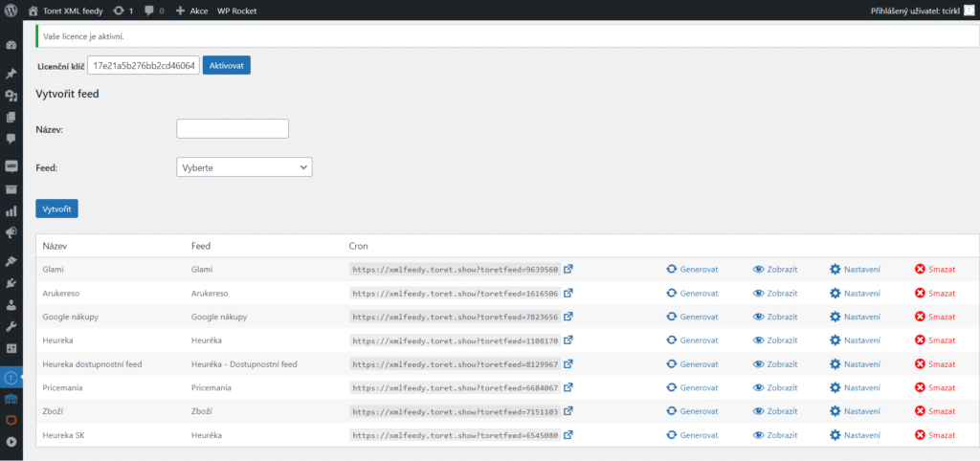This screenshot has width=980, height=461.
Task: Click Zobrazit for Glami feed
Action: tap(775, 269)
